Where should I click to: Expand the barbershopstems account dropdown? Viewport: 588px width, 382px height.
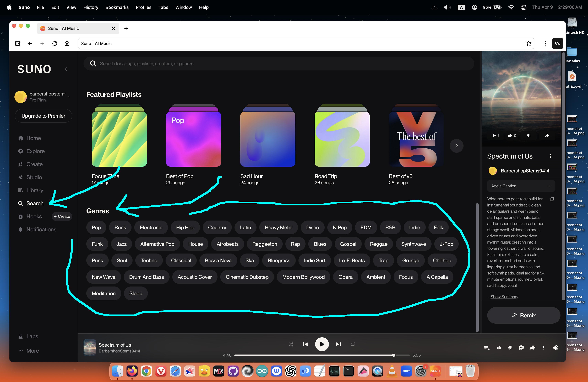(x=69, y=97)
